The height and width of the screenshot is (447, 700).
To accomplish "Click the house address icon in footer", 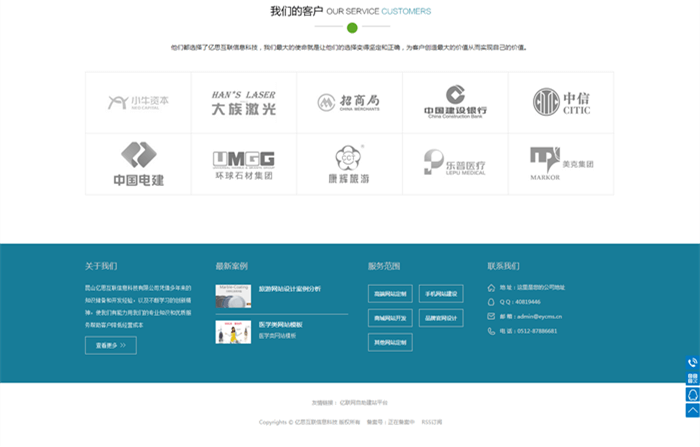I will 491,288.
